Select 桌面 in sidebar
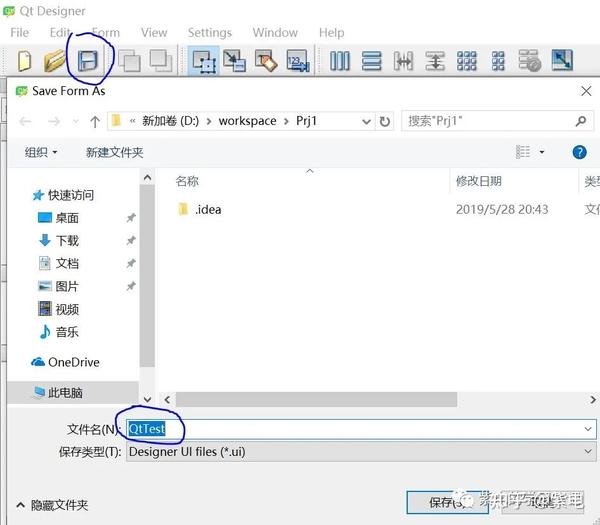 (x=58, y=218)
